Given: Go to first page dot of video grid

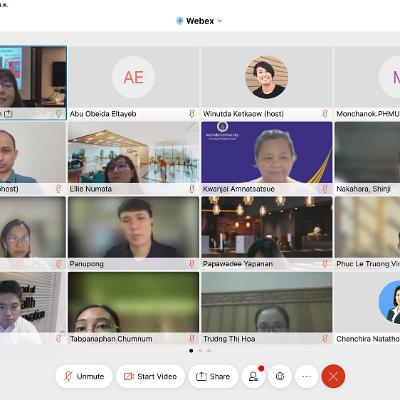Looking at the screenshot, I should (191, 351).
